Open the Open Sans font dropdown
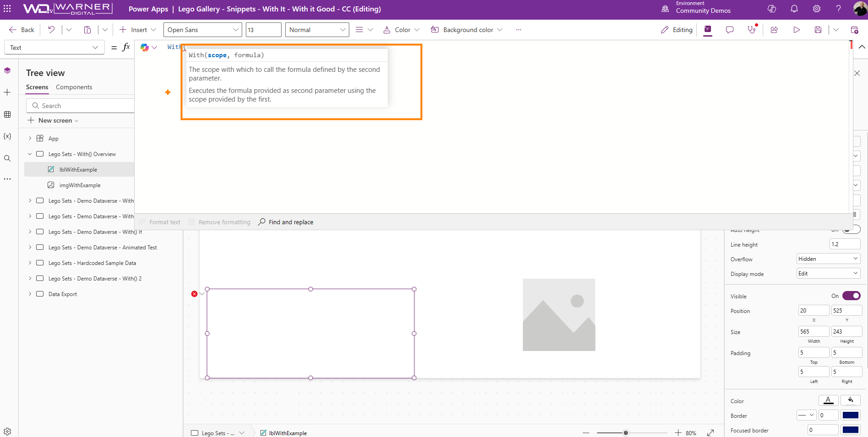 (203, 30)
